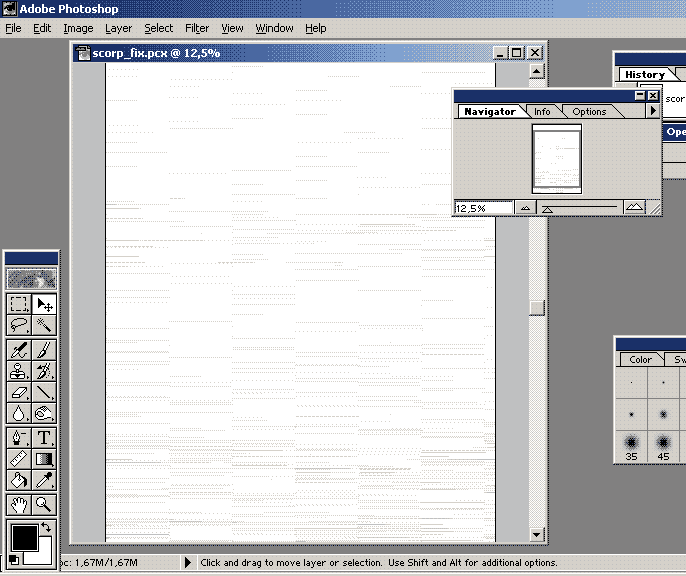The height and width of the screenshot is (576, 686).
Task: Activate the Magic Wand tool
Action: coord(45,325)
